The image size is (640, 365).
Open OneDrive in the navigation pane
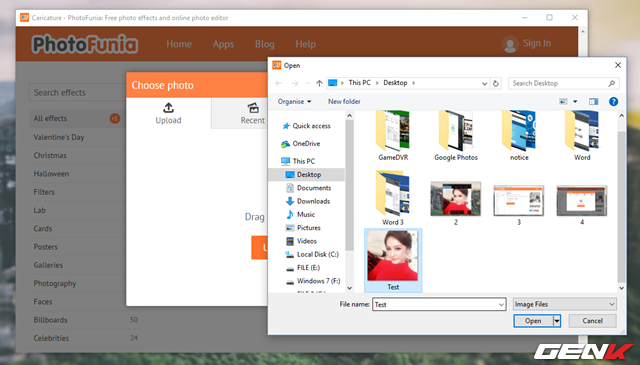306,144
